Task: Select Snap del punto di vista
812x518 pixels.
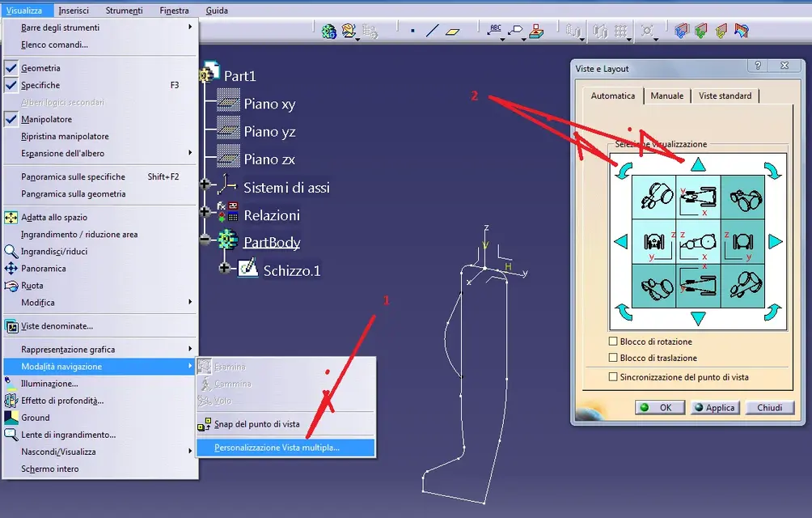Action: click(x=285, y=424)
